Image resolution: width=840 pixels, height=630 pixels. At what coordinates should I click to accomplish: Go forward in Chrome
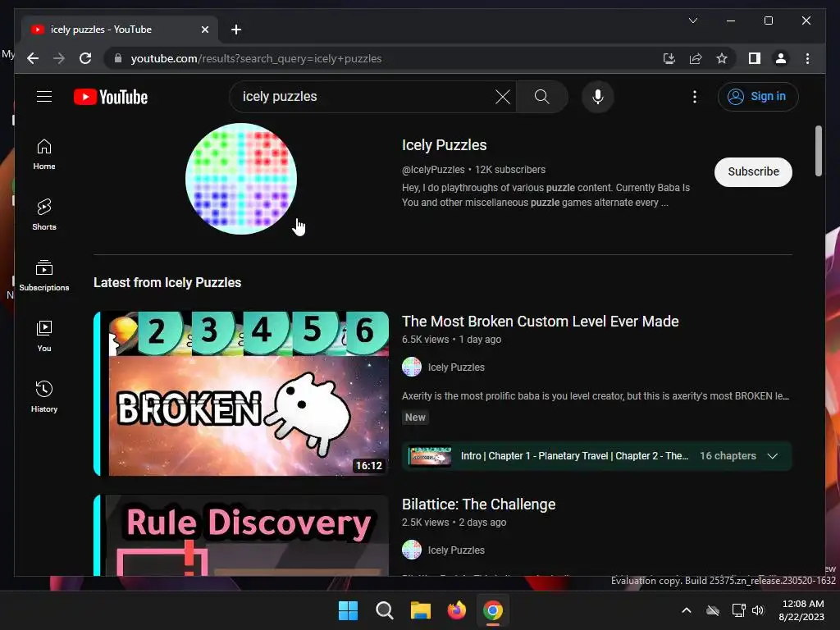point(59,58)
